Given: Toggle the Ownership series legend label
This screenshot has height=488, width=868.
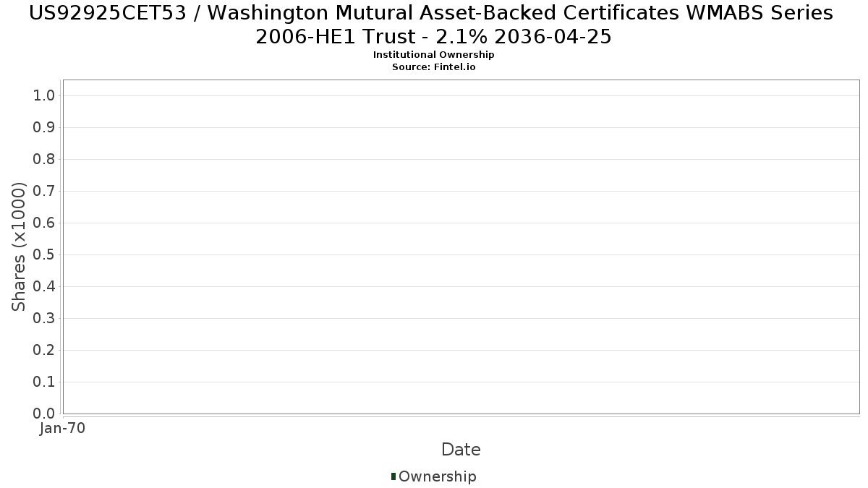Looking at the screenshot, I should (x=437, y=476).
